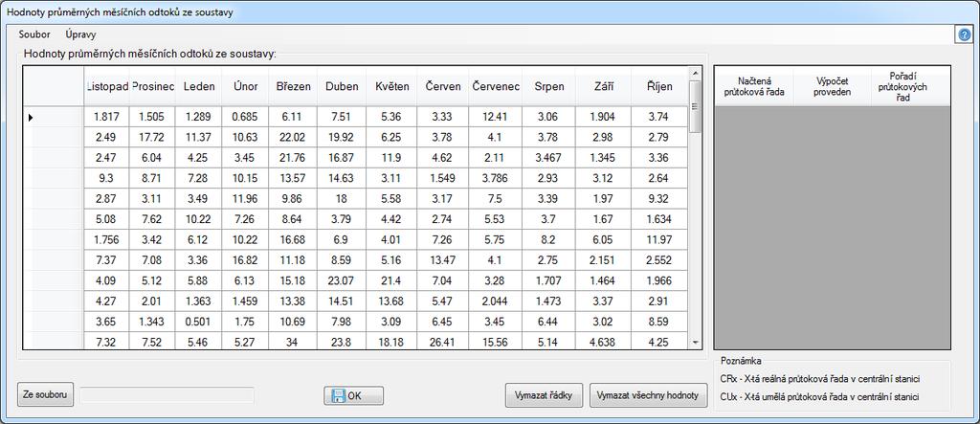This screenshot has width=980, height=424.
Task: Select the cell with value 11.97
Action: [x=659, y=240]
